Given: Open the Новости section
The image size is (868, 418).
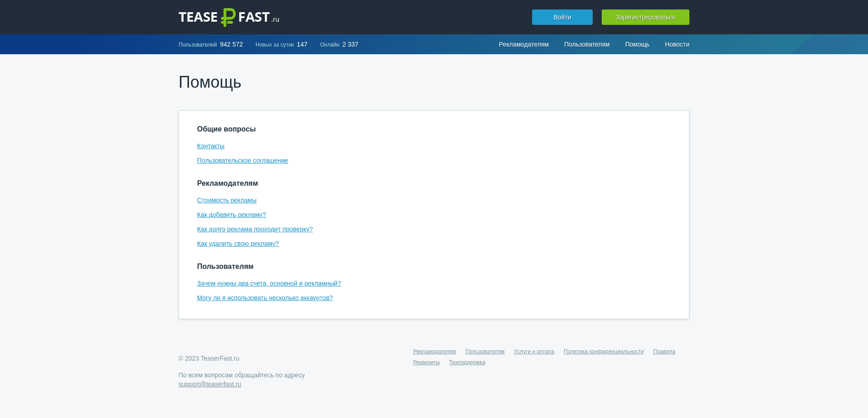Looking at the screenshot, I should tap(677, 44).
